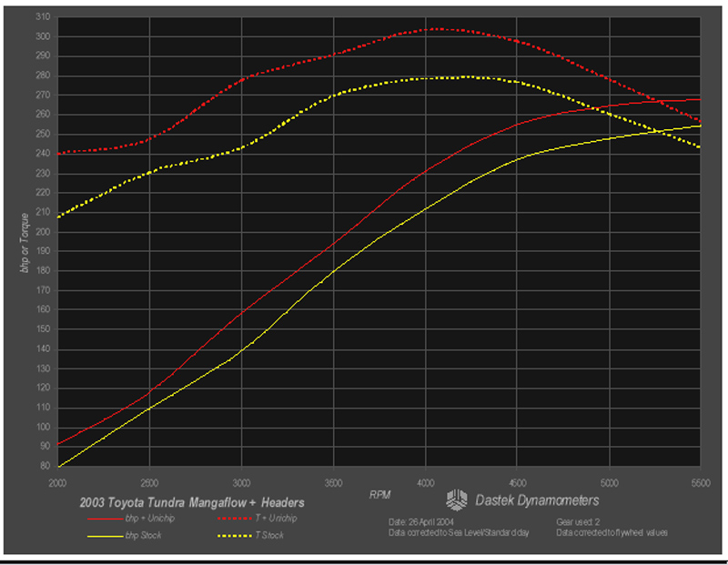Click the 'Date: 26 April 2004' note

[421, 522]
